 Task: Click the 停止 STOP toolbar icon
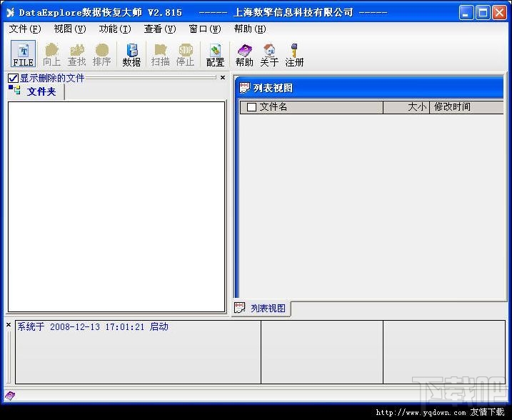(186, 55)
